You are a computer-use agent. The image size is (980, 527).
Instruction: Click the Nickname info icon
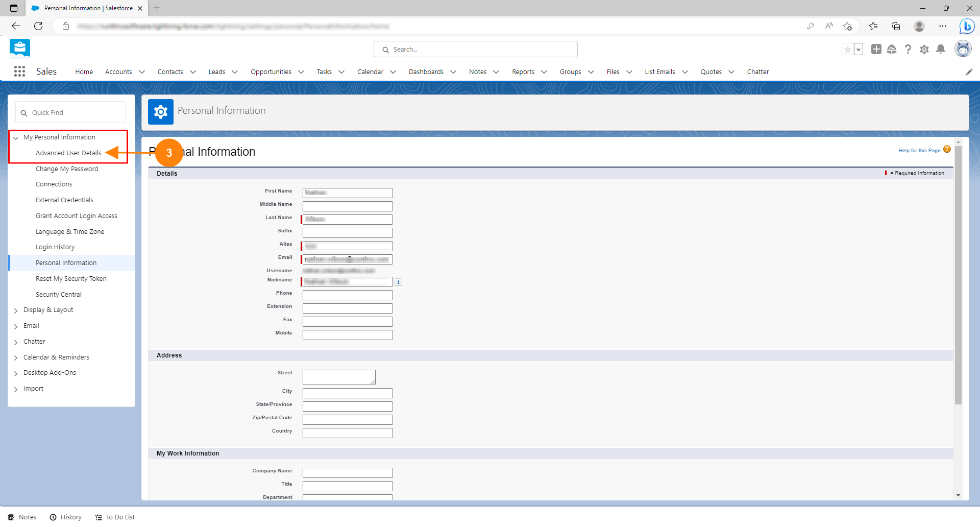399,282
